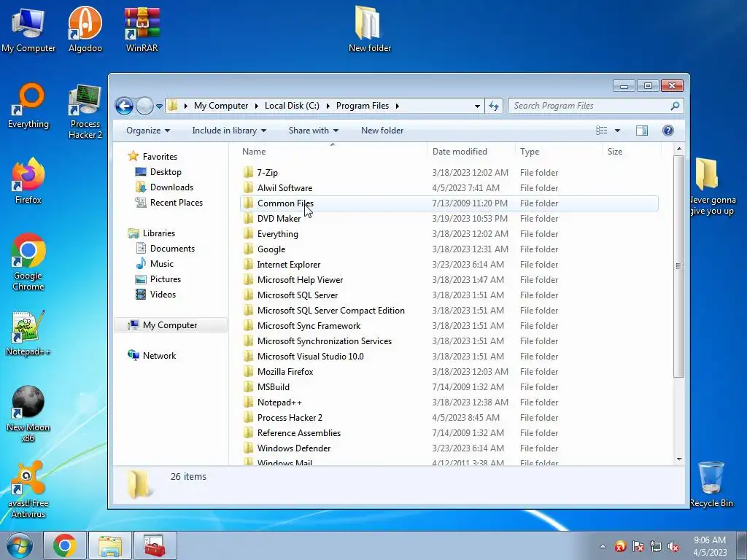Go back with Explorer's back arrow
This screenshot has height=560, width=747.
tap(124, 106)
